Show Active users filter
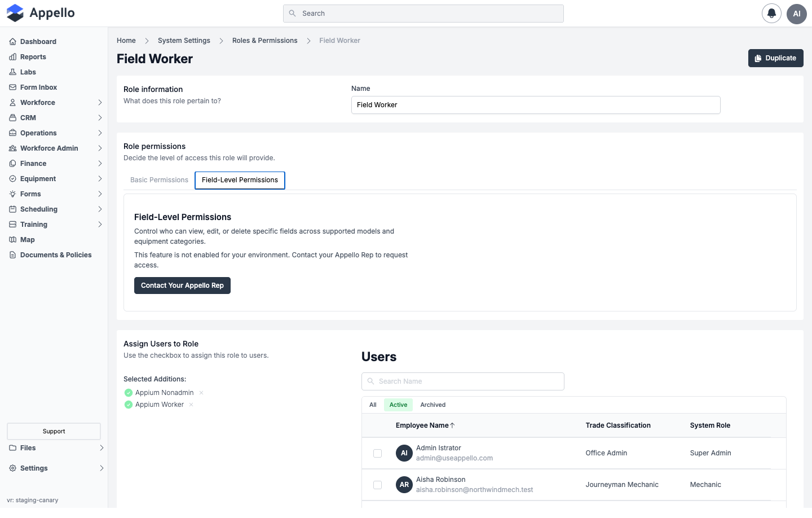This screenshot has width=812, height=518. click(398, 405)
